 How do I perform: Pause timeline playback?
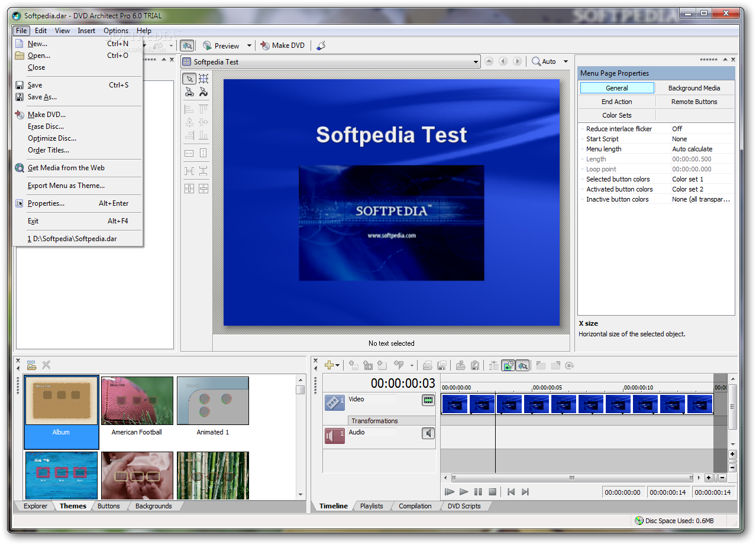click(x=478, y=492)
